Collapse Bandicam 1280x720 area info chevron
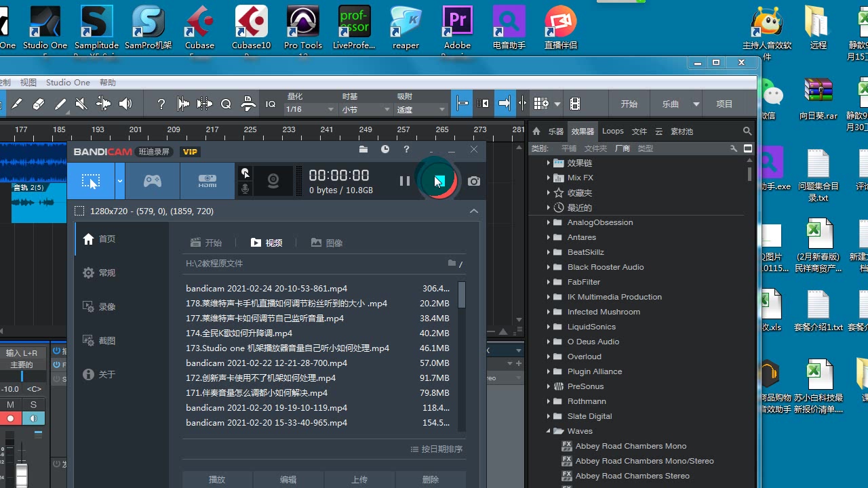The width and height of the screenshot is (868, 488). point(474,211)
